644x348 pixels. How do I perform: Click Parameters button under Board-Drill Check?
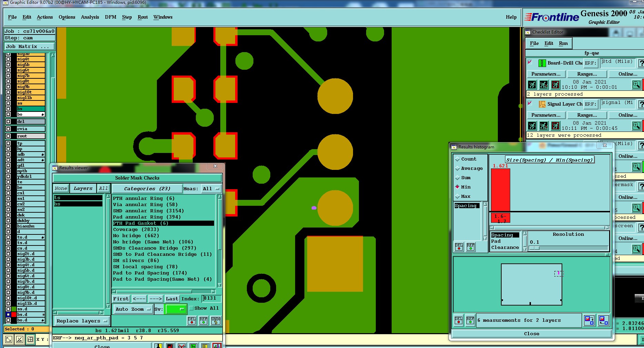pos(546,74)
